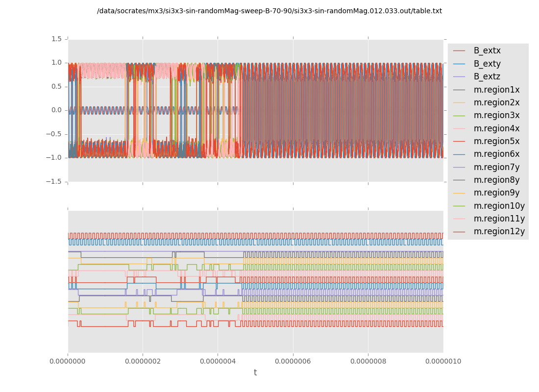Viewport: 539px width, 392px height.
Task: Click the 1.5 y-axis tick label
Action: pos(56,39)
